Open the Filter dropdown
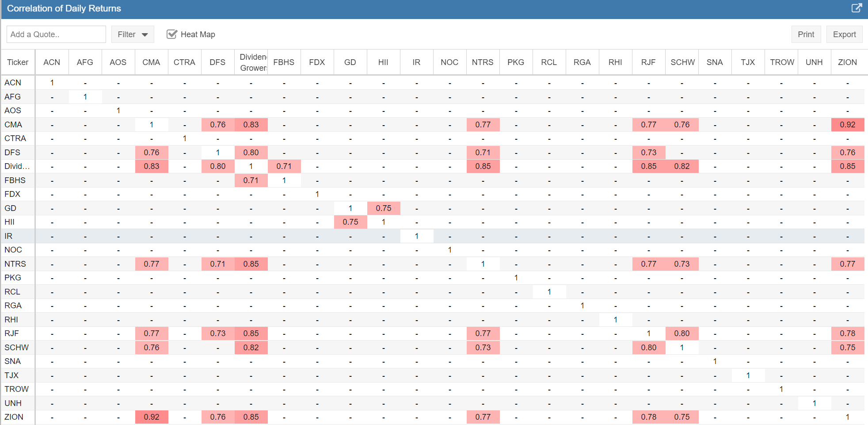The height and width of the screenshot is (425, 868). coord(132,34)
